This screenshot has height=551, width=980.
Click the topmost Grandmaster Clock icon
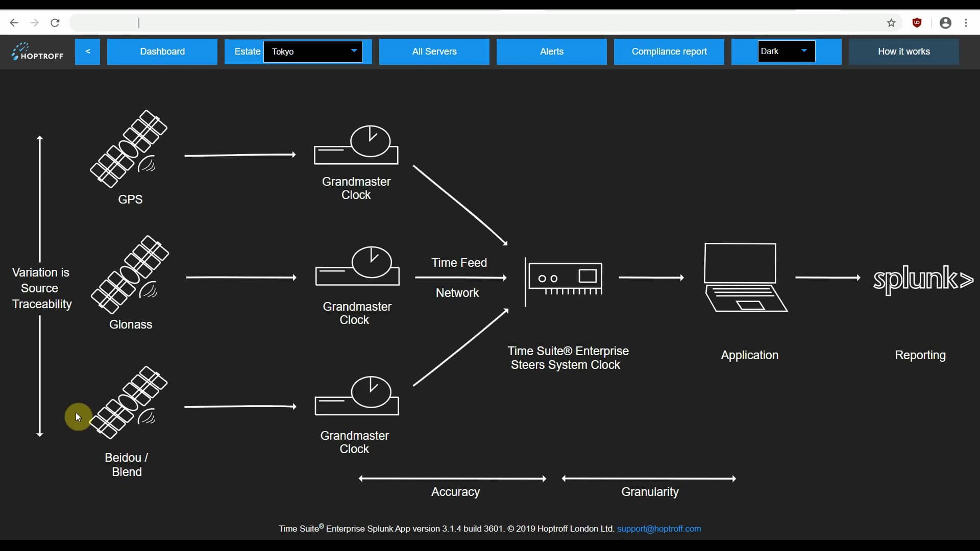click(x=356, y=145)
